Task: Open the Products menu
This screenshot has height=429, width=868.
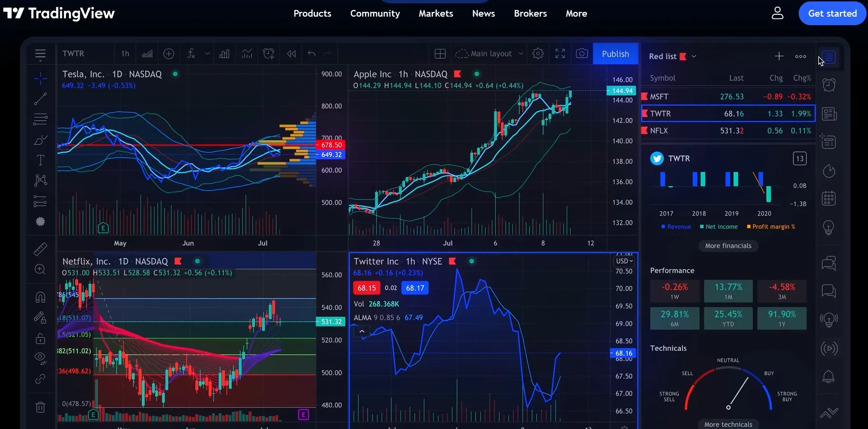Action: tap(312, 13)
